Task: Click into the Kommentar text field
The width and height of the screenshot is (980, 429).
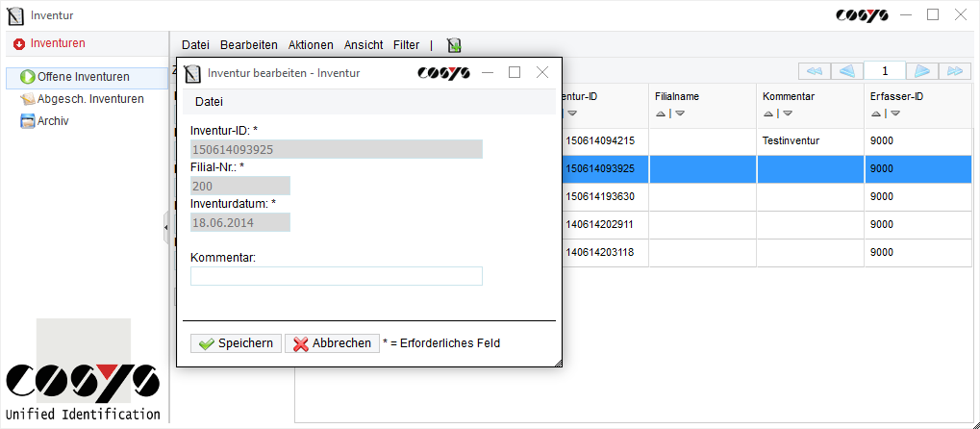Action: tap(336, 277)
